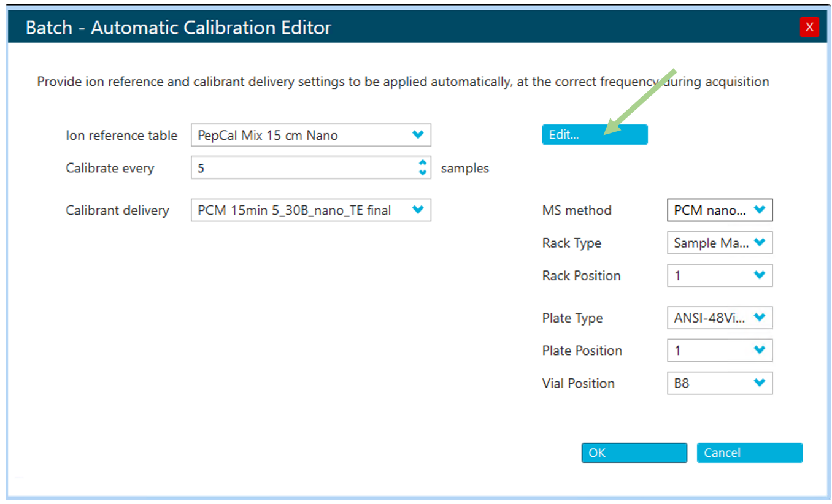Confirm settings with the OK button

coord(634,453)
